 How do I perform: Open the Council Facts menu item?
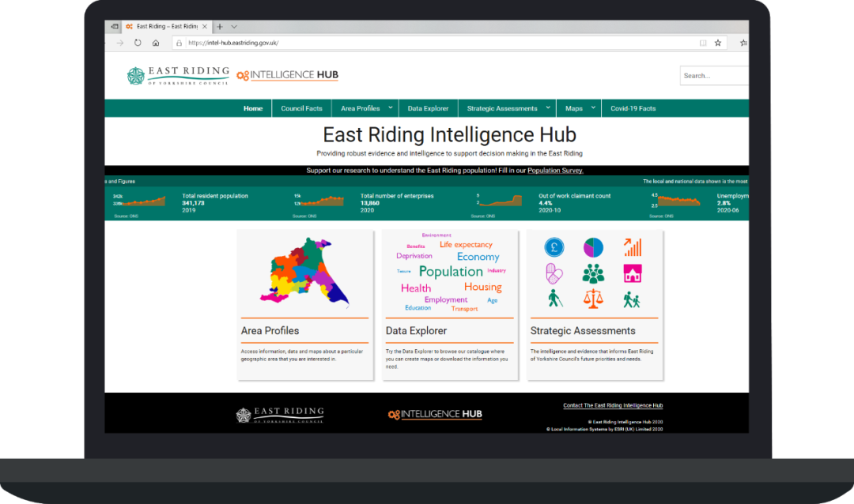[x=301, y=108]
